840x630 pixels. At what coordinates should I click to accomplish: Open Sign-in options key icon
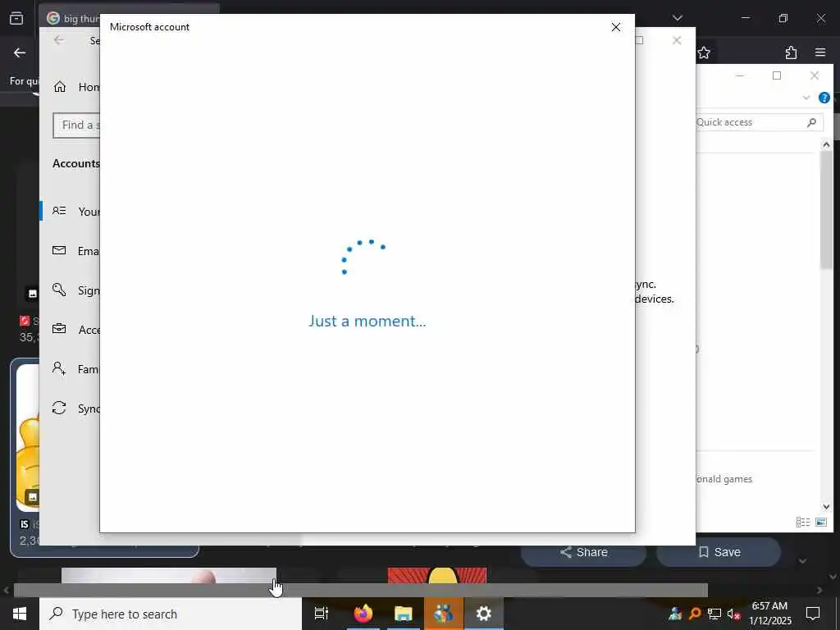pos(59,290)
